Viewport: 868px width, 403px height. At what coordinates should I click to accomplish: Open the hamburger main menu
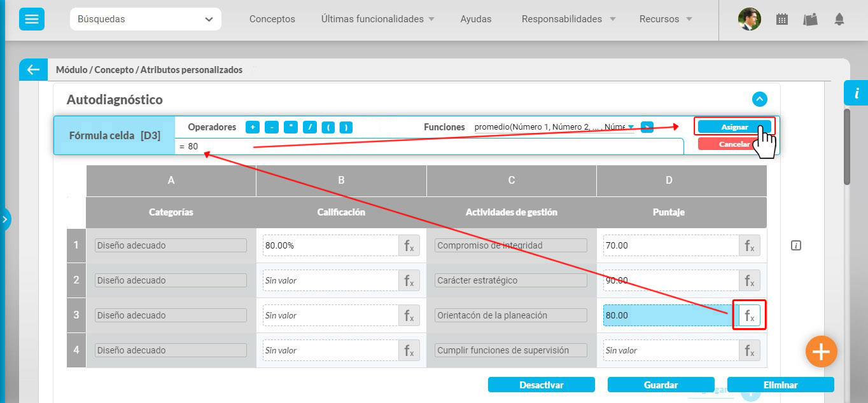click(x=32, y=19)
